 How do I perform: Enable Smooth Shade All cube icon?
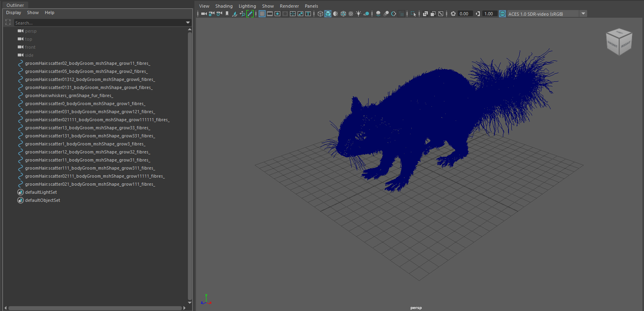(x=328, y=14)
